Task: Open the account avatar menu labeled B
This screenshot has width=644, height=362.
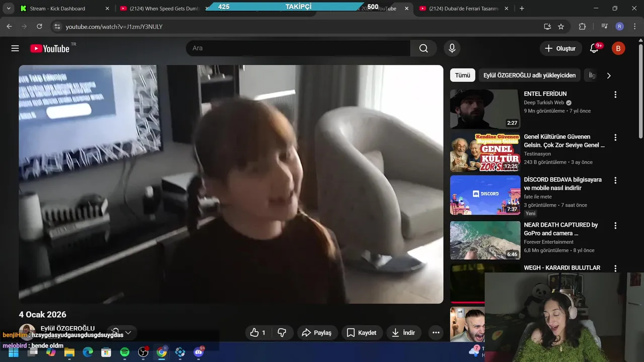Action: 618,48
